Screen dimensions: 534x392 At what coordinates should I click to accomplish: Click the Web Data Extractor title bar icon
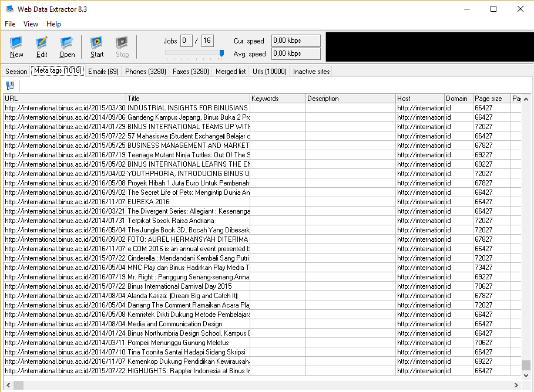(9, 9)
